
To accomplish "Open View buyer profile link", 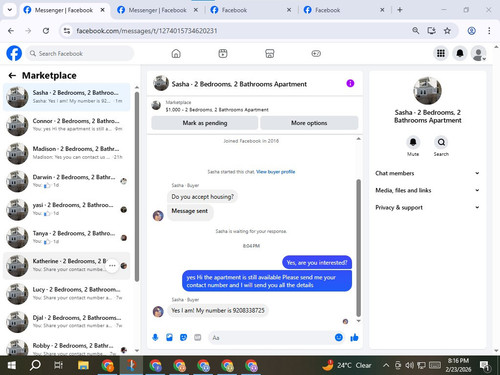I will click(x=275, y=172).
